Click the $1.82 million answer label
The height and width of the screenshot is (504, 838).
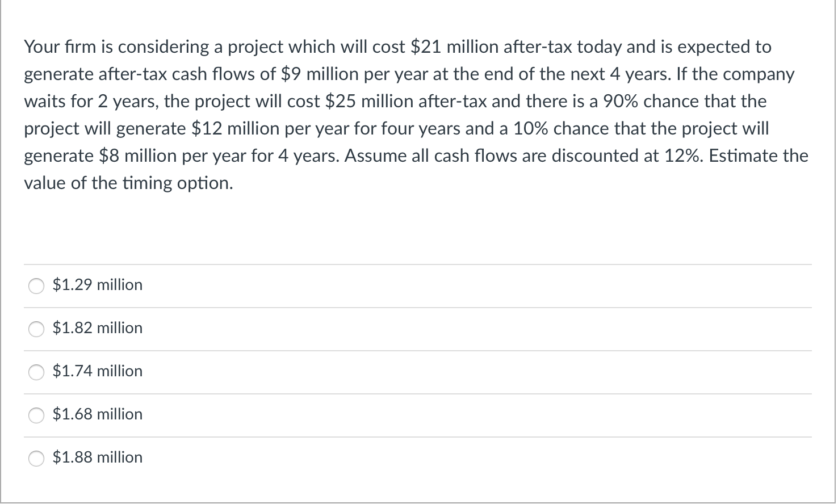(x=97, y=328)
